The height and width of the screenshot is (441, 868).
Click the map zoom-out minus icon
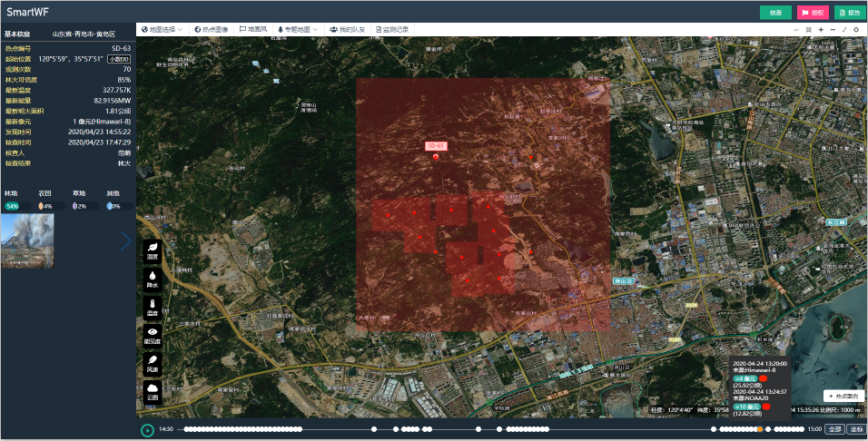coord(833,30)
